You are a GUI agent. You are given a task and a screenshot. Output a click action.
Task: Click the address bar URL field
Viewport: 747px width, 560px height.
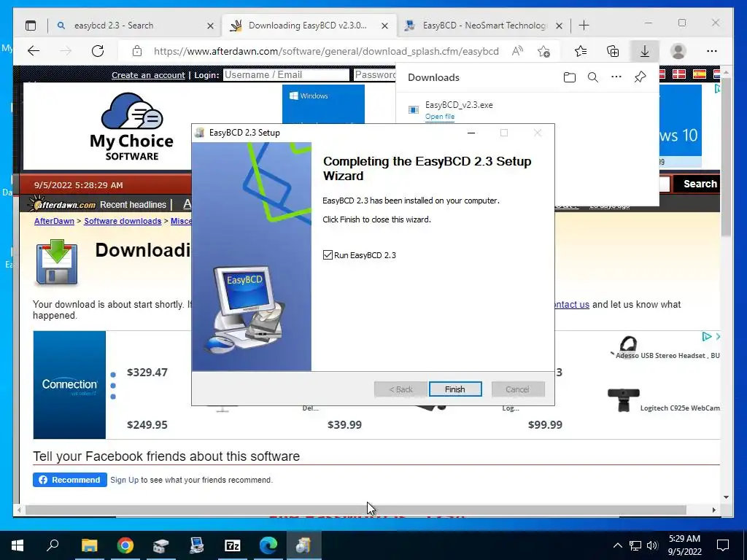click(326, 51)
